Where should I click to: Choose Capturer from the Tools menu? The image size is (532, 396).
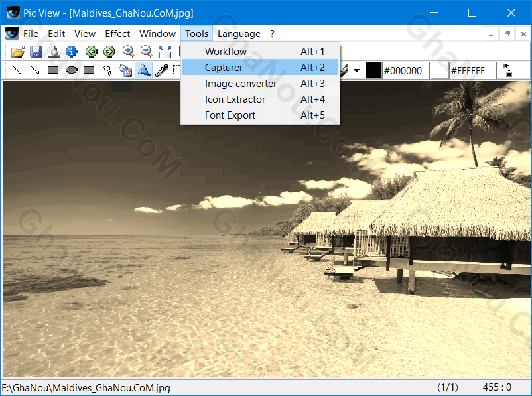260,68
